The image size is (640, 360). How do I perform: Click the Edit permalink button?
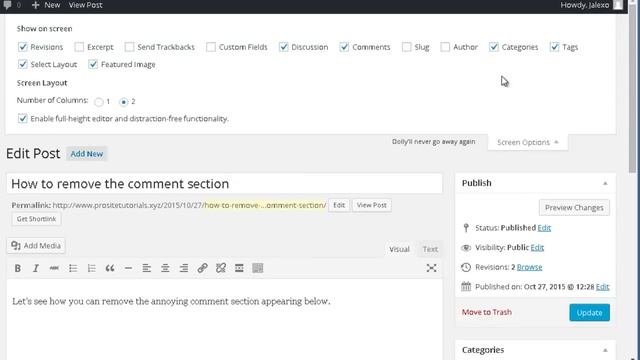[x=339, y=205]
